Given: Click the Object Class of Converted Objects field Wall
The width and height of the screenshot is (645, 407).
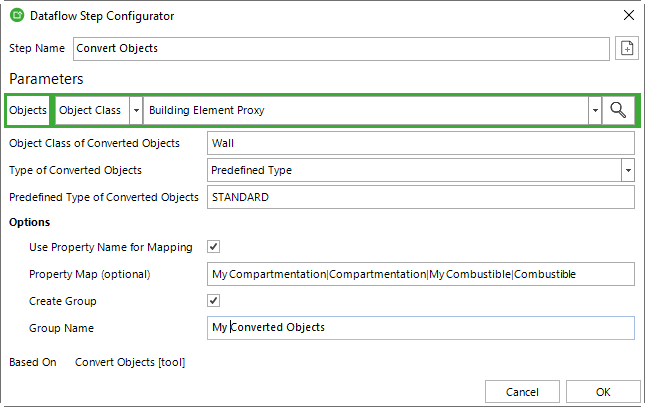Looking at the screenshot, I should [420, 143].
